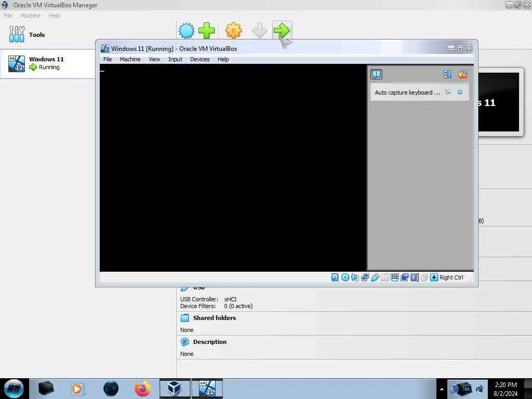Close the Windows 11 VM window
Screen dimensions: 532x399
click(x=469, y=49)
